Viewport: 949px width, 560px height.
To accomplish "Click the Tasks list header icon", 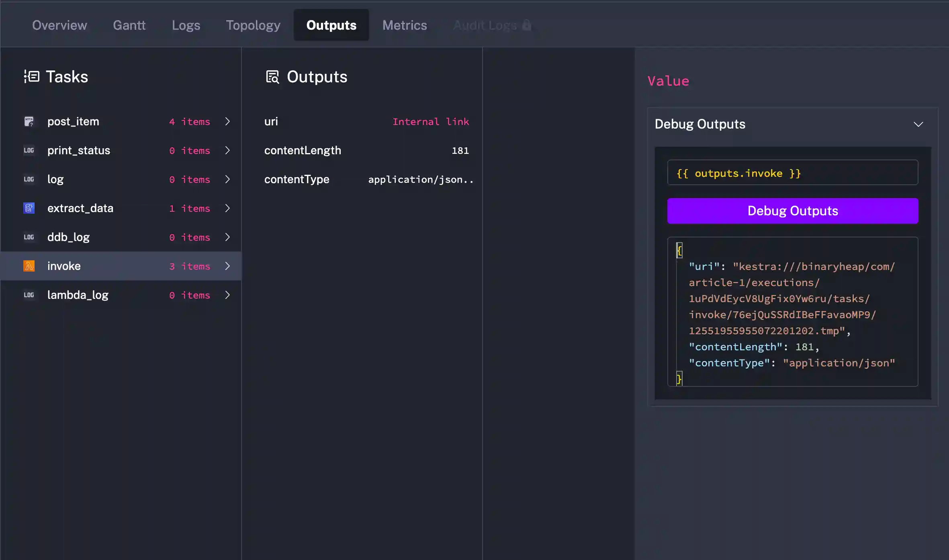I will [31, 76].
